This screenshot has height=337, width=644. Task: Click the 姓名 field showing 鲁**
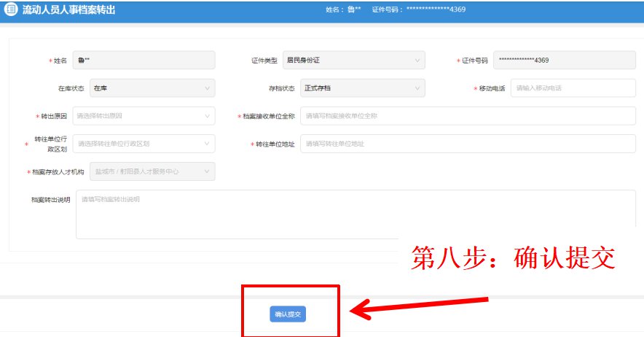144,60
